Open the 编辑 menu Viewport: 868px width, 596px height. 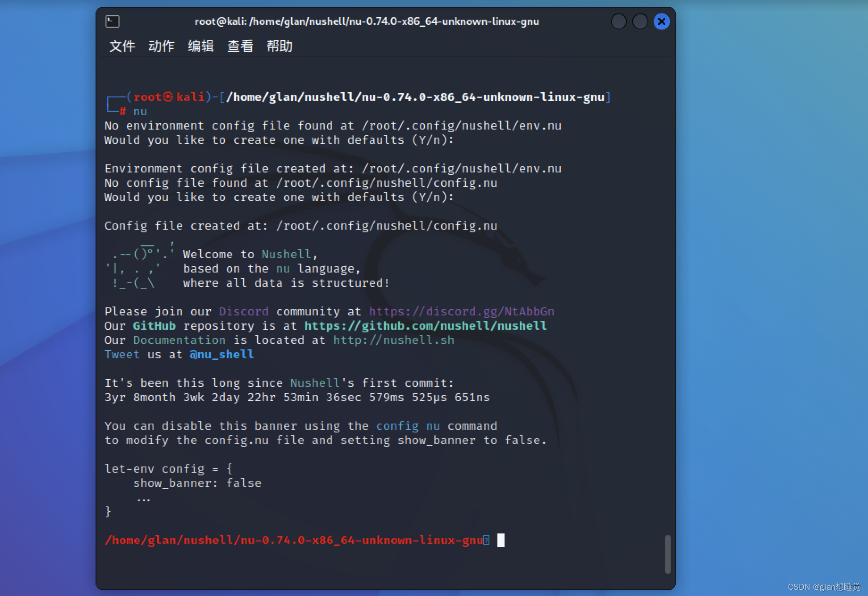[x=200, y=46]
